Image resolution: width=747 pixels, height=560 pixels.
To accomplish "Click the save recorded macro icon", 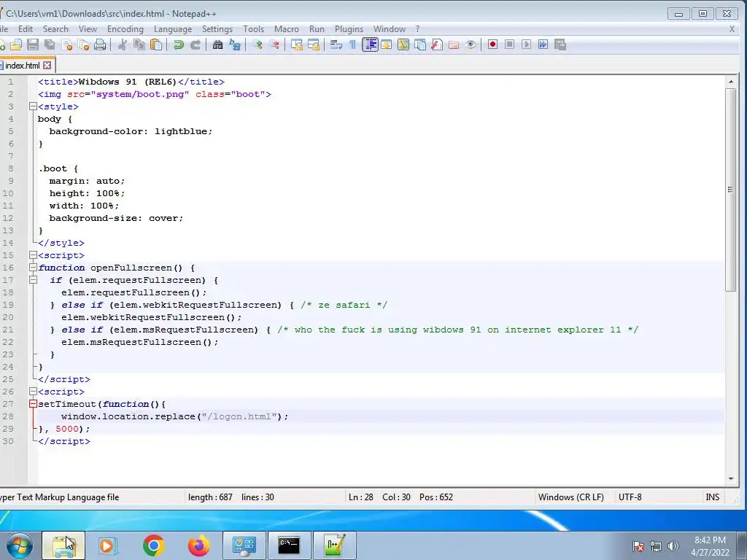I will tap(560, 44).
